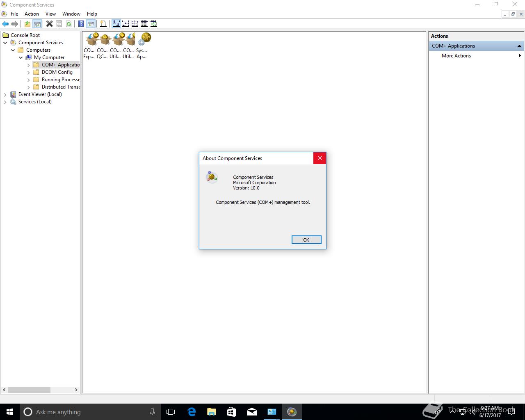Close the About Component Services dialog

point(320,158)
